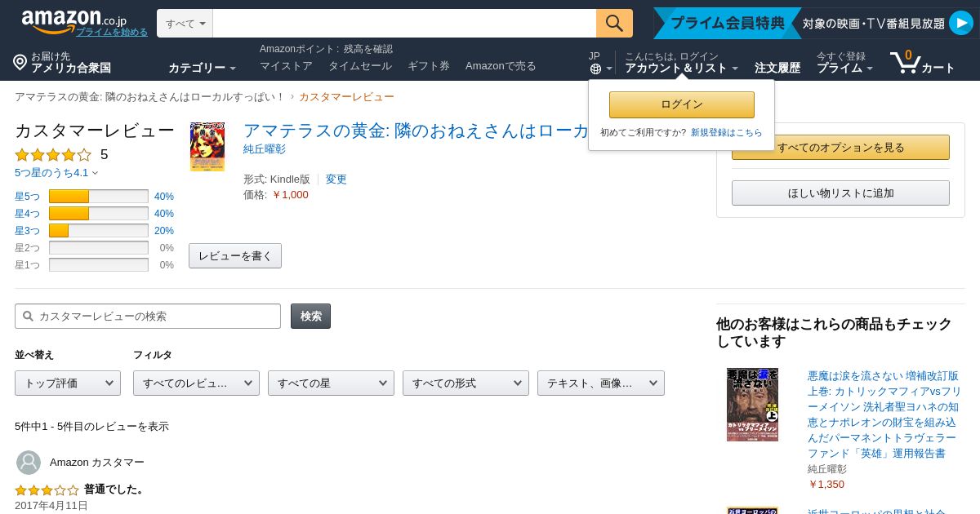Viewport: 980px width, 514px height.
Task: Open the shopping cart icon
Action: point(905,62)
